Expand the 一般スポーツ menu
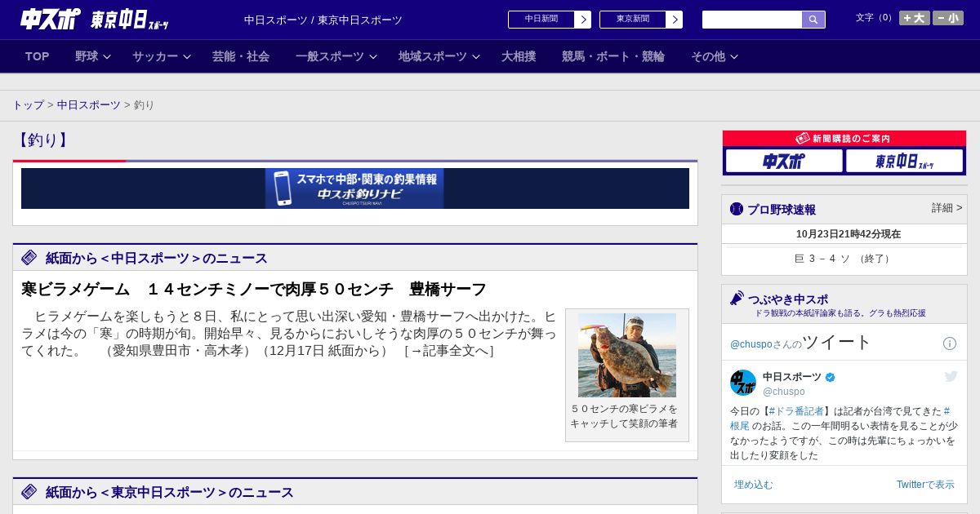The width and height of the screenshot is (980, 514). 336,56
